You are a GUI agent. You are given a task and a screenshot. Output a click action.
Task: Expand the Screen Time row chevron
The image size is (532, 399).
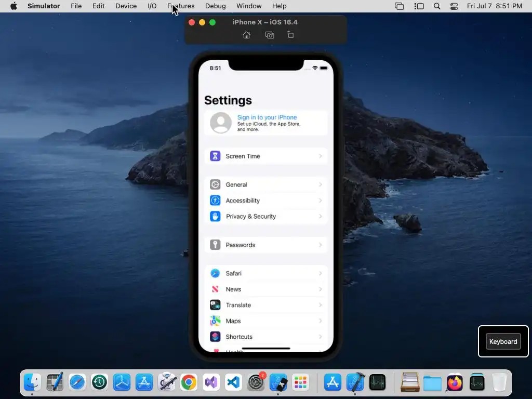pos(320,156)
